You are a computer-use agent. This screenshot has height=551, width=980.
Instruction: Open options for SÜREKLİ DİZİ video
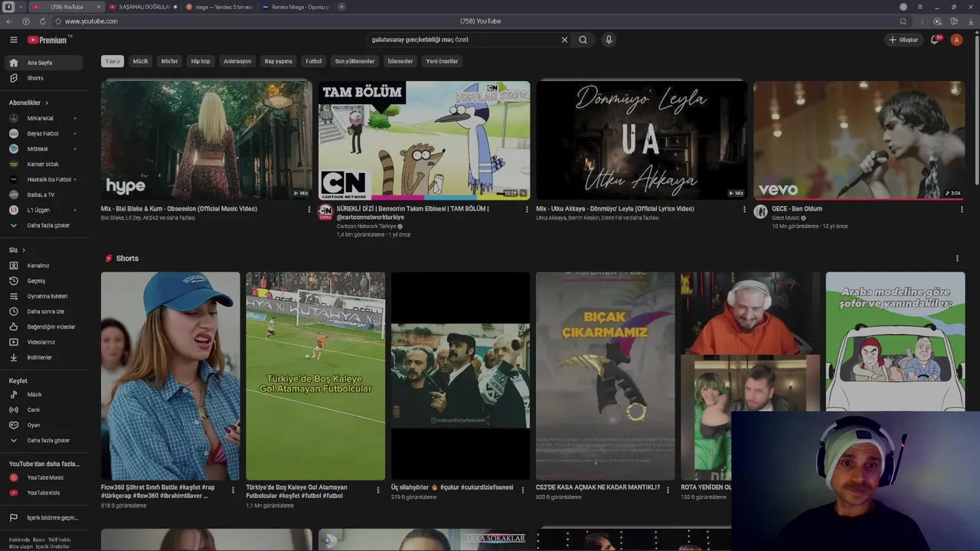click(x=527, y=209)
